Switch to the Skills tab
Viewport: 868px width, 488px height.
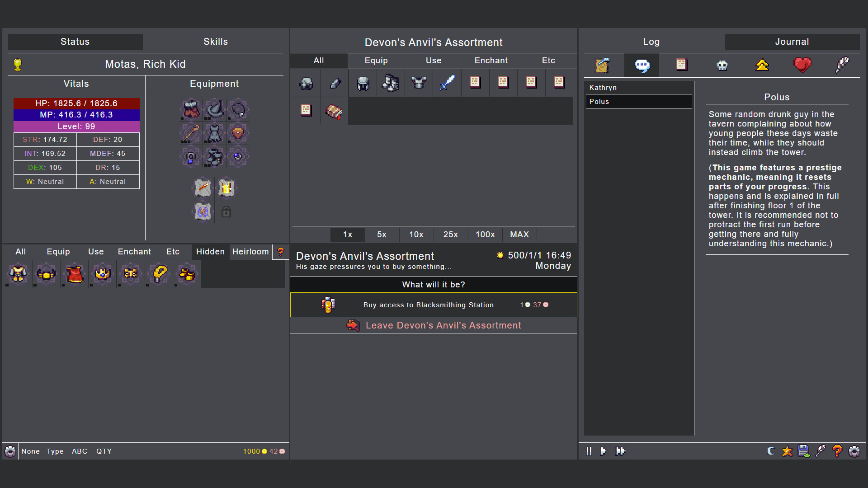(x=216, y=42)
